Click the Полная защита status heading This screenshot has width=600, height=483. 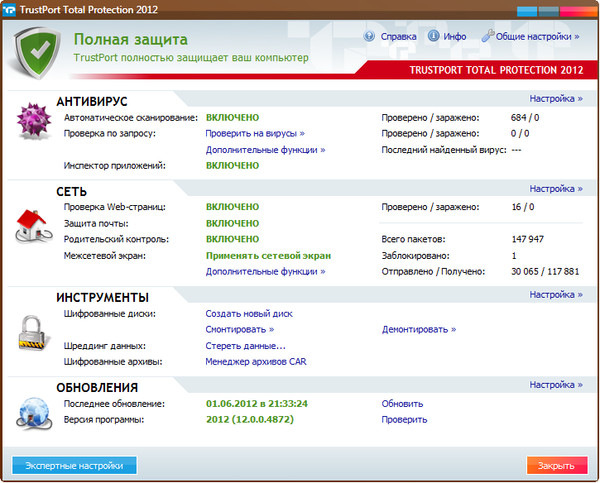point(131,39)
